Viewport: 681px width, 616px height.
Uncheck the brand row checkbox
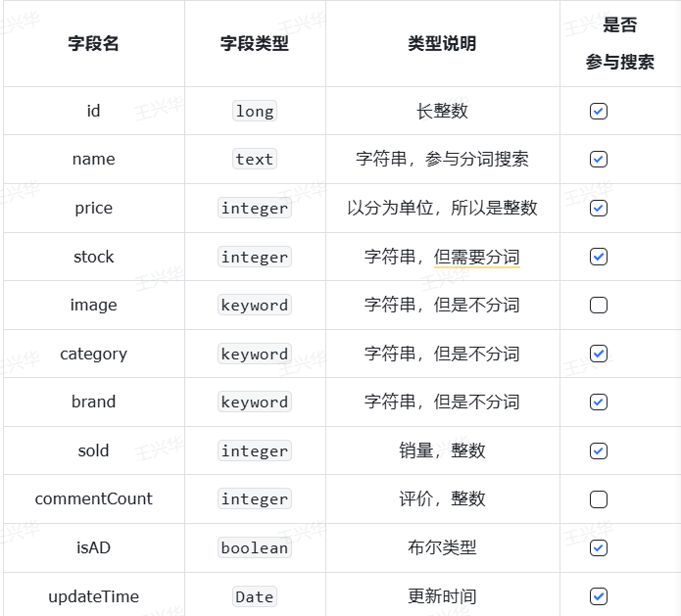pos(599,403)
